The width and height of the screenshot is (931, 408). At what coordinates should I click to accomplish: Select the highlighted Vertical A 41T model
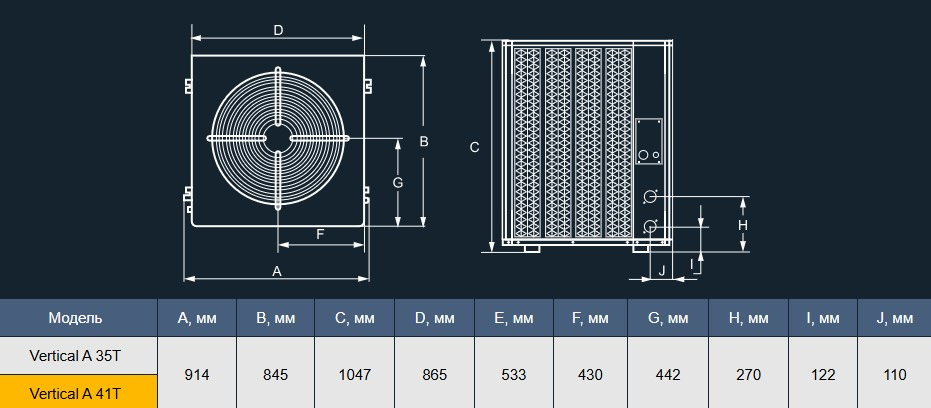[79, 392]
